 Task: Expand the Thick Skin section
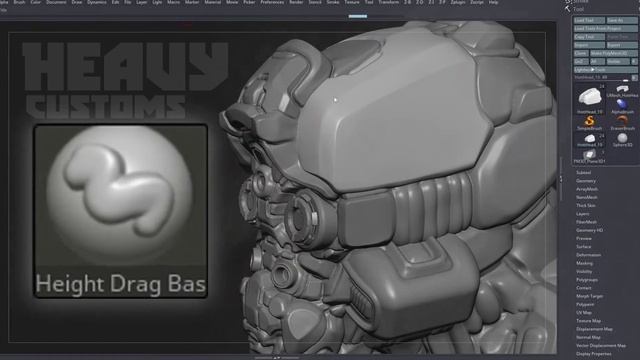(x=586, y=206)
